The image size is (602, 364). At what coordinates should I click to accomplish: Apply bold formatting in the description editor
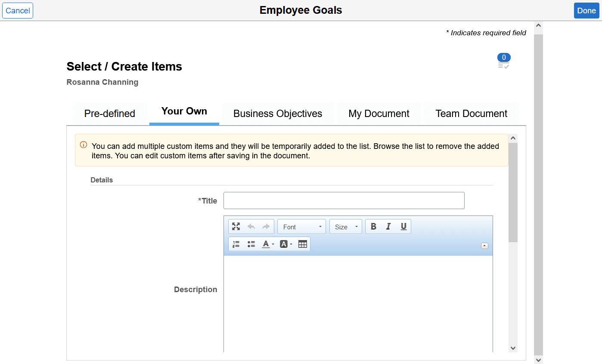point(373,226)
